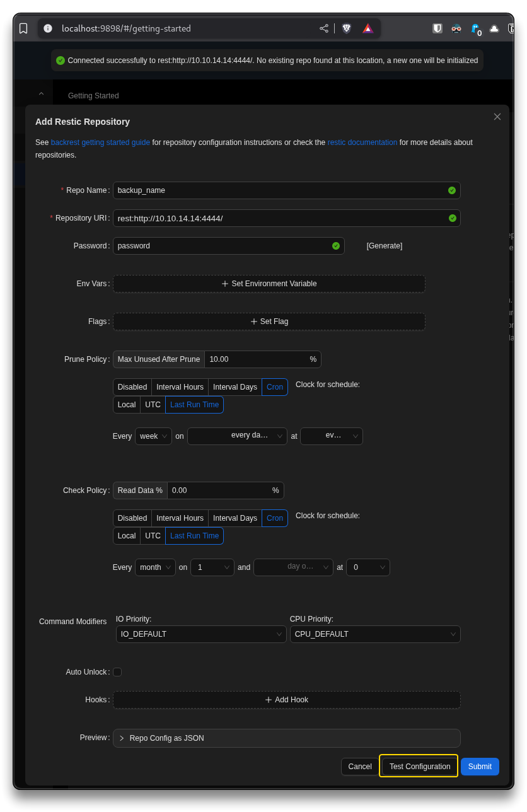Screen dimensions: 527x812
Task: Click the Add Hook button
Action: [x=287, y=700]
